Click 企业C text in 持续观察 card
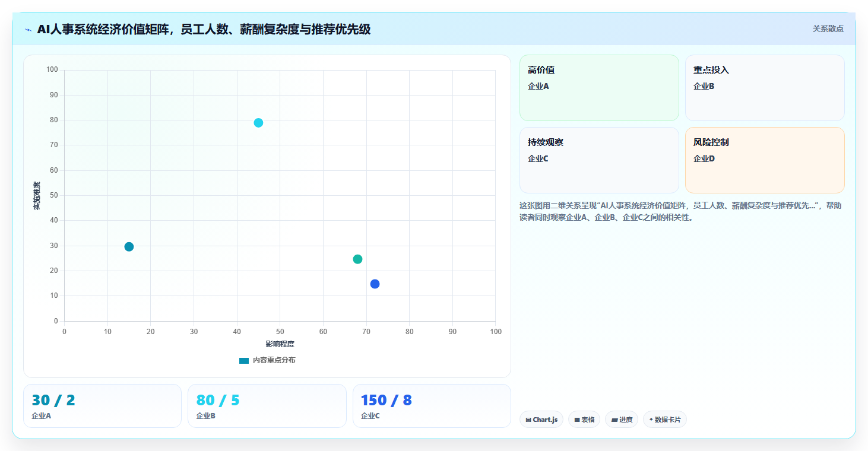868x451 pixels. tap(538, 158)
